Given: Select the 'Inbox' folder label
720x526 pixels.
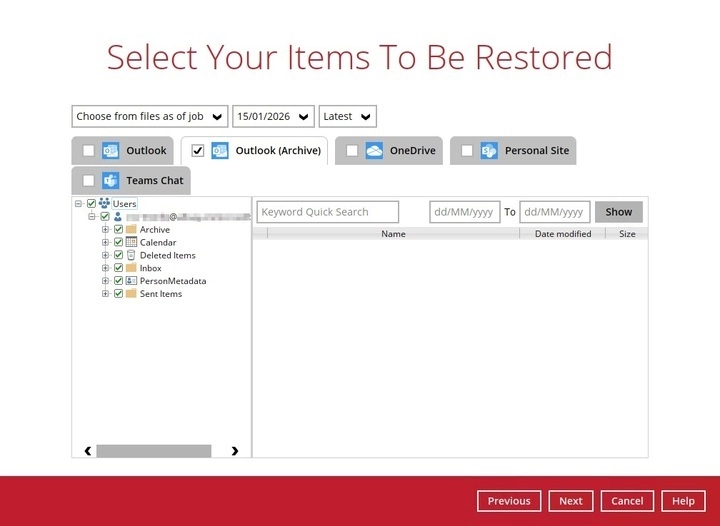Looking at the screenshot, I should (151, 268).
